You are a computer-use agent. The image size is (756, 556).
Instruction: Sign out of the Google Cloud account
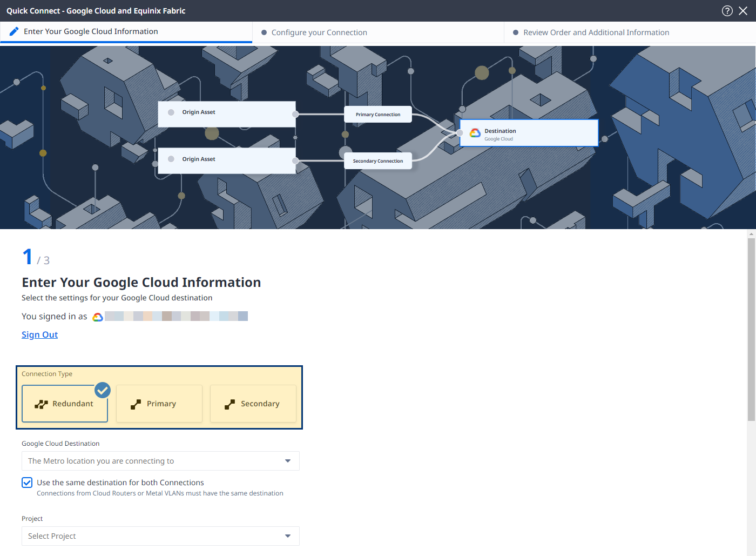pos(39,334)
